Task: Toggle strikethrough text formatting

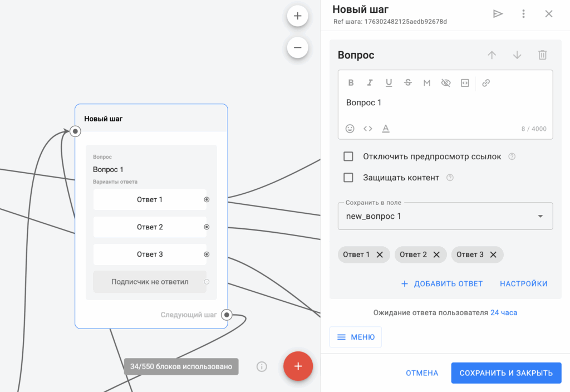Action: tap(408, 83)
